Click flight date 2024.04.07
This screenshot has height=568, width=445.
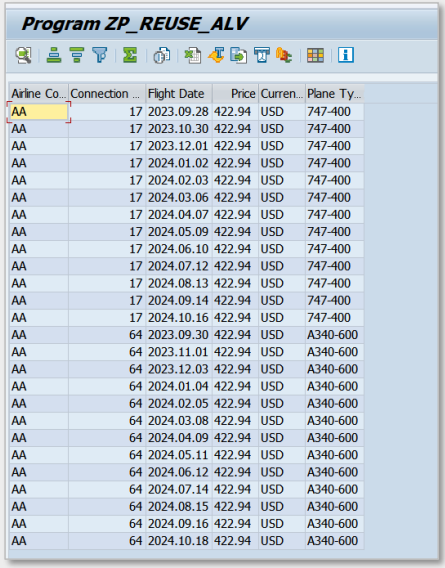click(x=179, y=214)
